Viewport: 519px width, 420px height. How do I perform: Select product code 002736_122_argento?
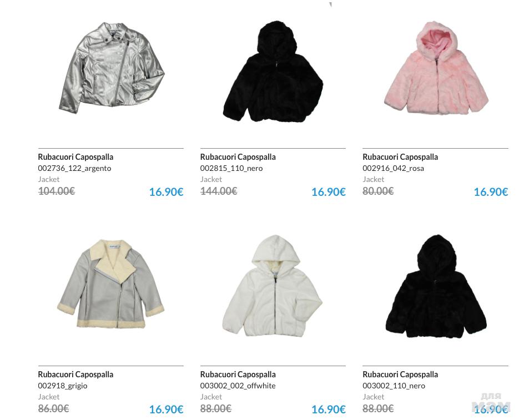(74, 168)
